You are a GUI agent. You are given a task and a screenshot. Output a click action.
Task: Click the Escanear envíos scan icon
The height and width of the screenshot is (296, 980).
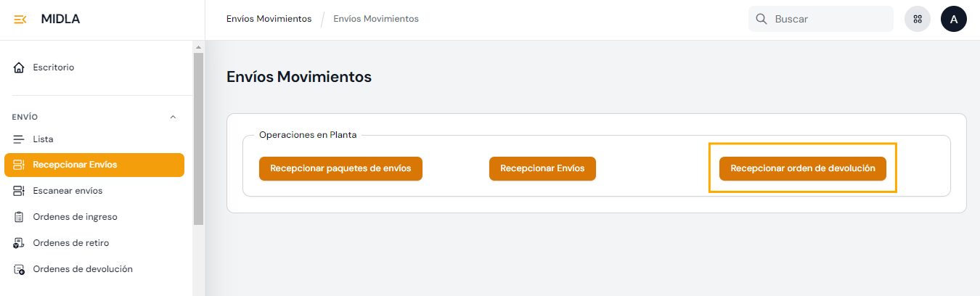pyautogui.click(x=20, y=191)
